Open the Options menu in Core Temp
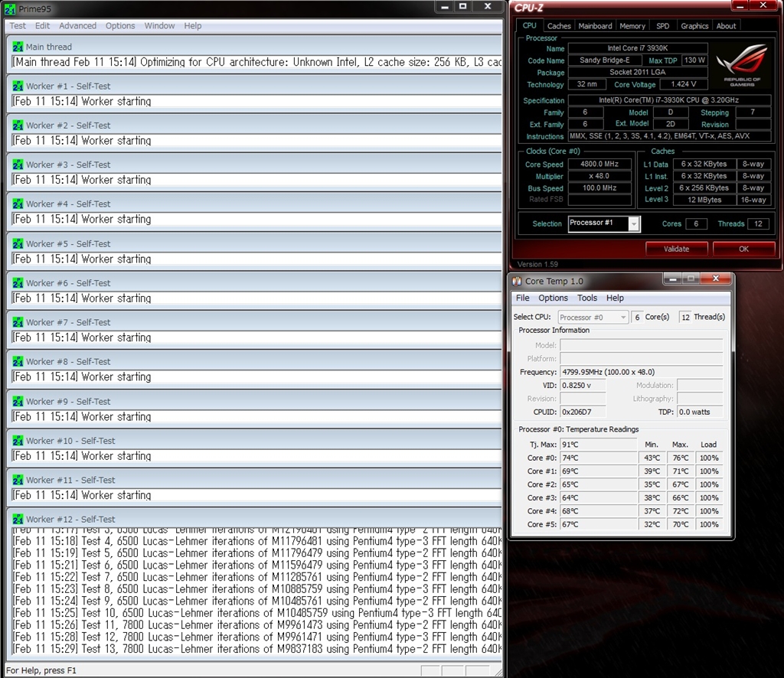Image resolution: width=784 pixels, height=678 pixels. (x=553, y=298)
